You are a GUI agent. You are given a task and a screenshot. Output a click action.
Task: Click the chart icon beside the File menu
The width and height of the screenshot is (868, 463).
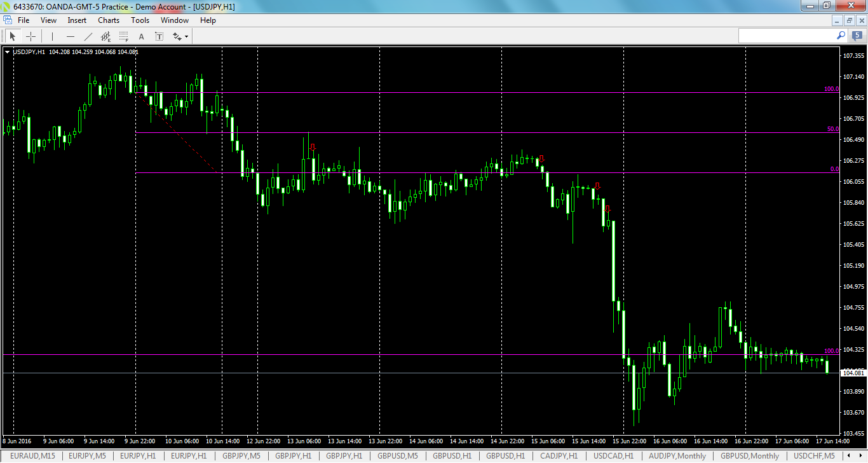pyautogui.click(x=8, y=20)
